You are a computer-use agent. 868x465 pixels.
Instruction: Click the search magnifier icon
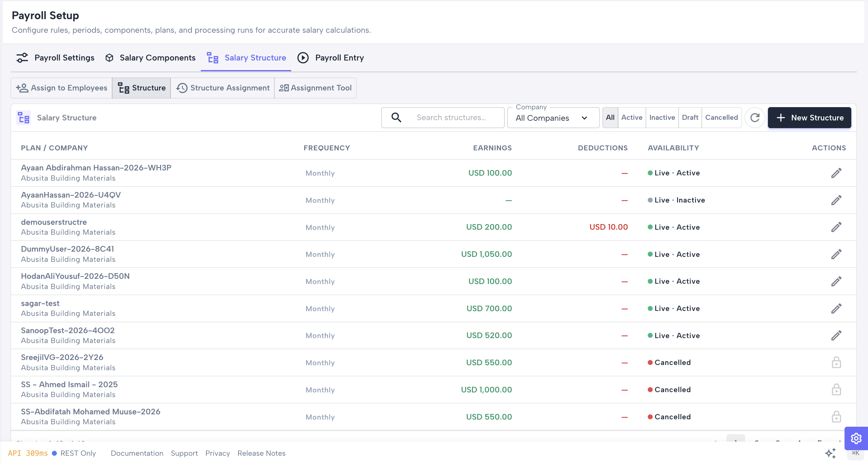point(396,118)
